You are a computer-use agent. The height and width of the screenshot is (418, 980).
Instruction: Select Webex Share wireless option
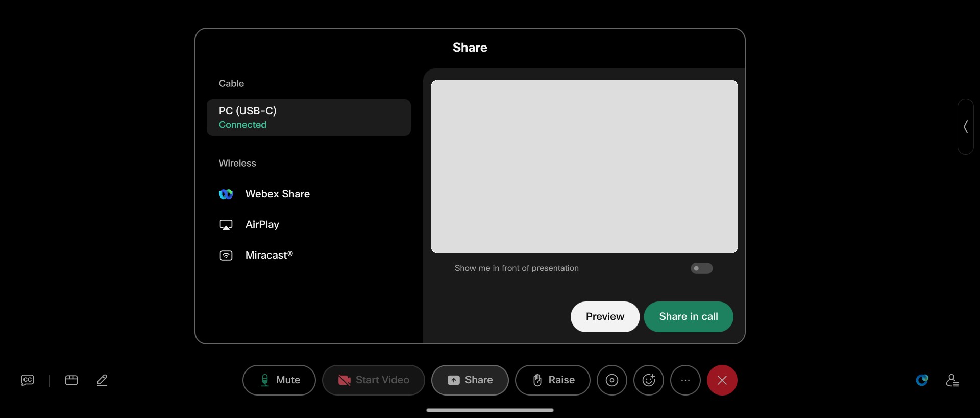309,194
